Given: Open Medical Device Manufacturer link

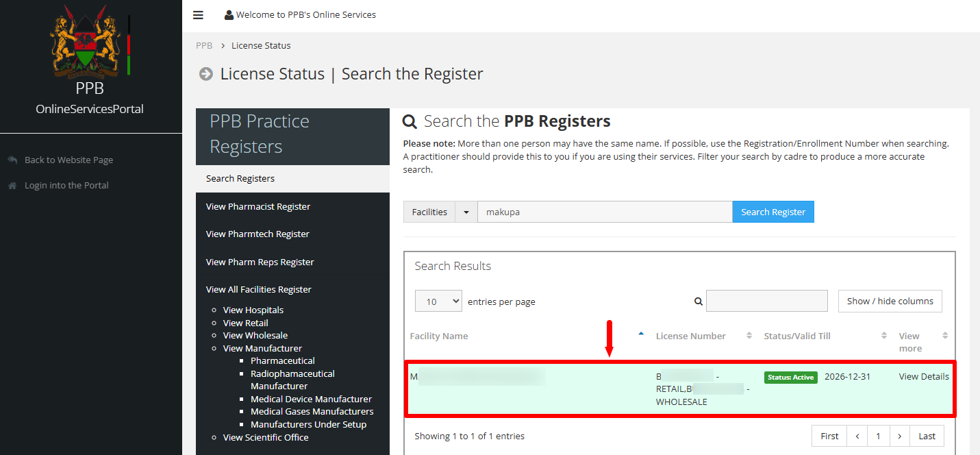Looking at the screenshot, I should 311,399.
